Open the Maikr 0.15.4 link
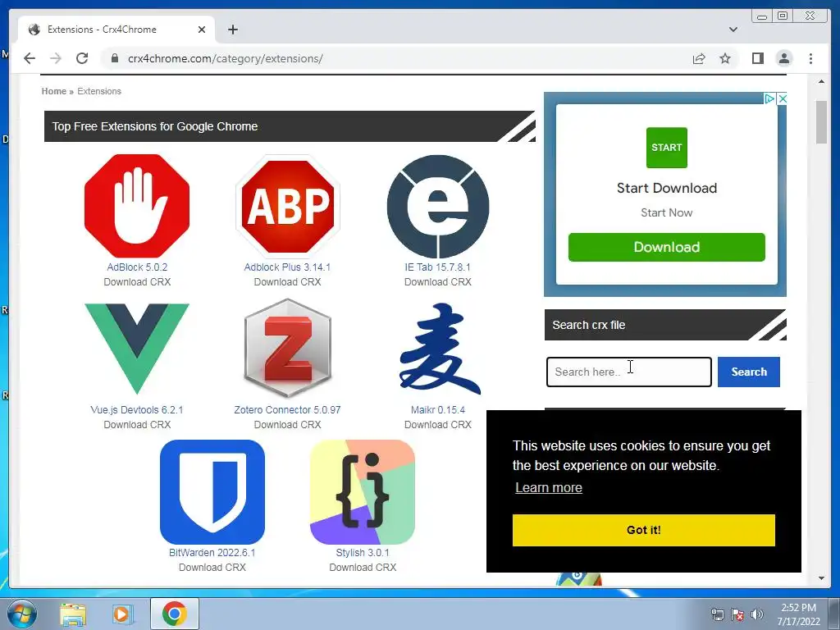840x630 pixels. (x=438, y=410)
